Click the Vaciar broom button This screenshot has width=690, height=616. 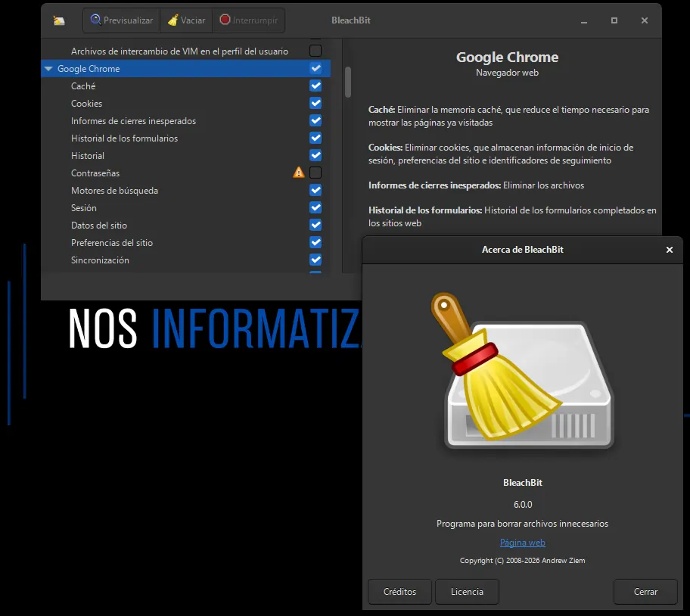coord(186,20)
